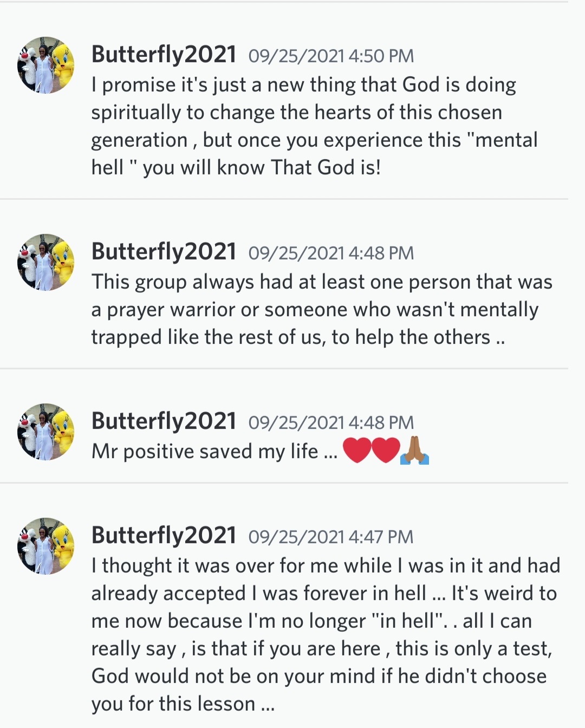Viewport: 585px width, 728px height.
Task: Tap the 4:48 PM timestamp on prayer warrior message
Action: coord(331,253)
